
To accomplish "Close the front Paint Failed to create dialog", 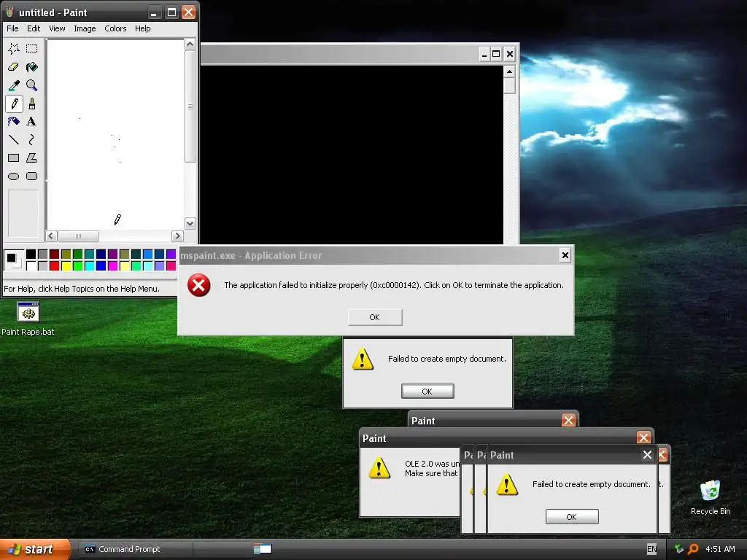I will (647, 455).
